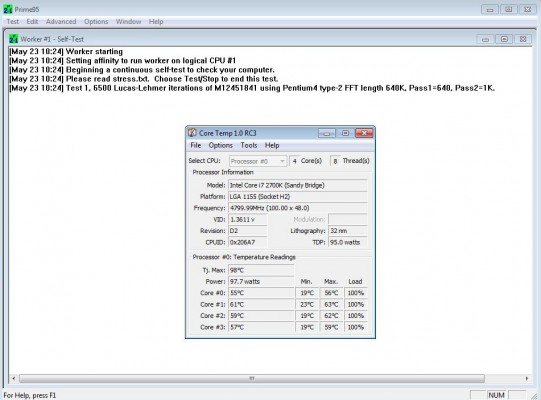Click Core #1 min temperature 23°C

307,304
